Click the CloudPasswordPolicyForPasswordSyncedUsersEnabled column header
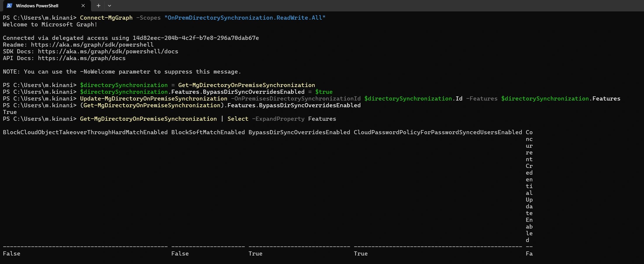The height and width of the screenshot is (264, 644). (x=438, y=132)
